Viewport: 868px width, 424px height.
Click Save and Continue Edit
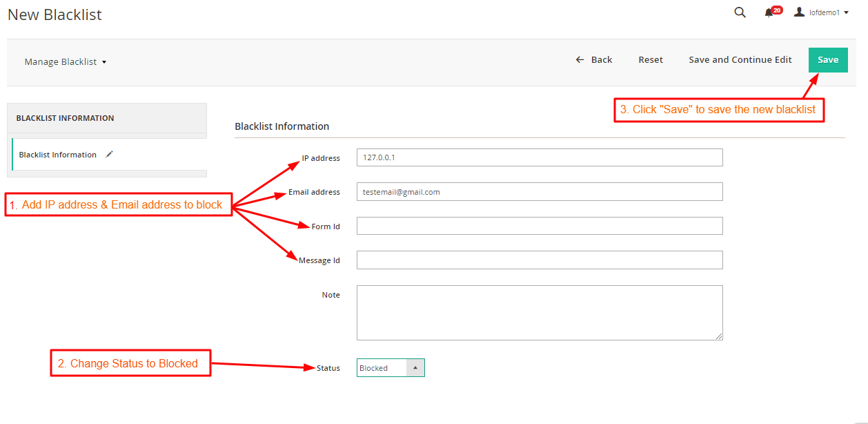pos(740,59)
